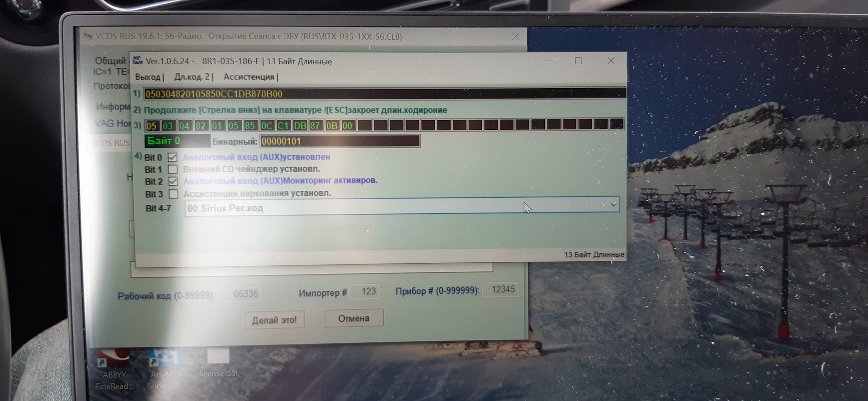Open the Дл.код. 2 menu item

click(x=192, y=77)
